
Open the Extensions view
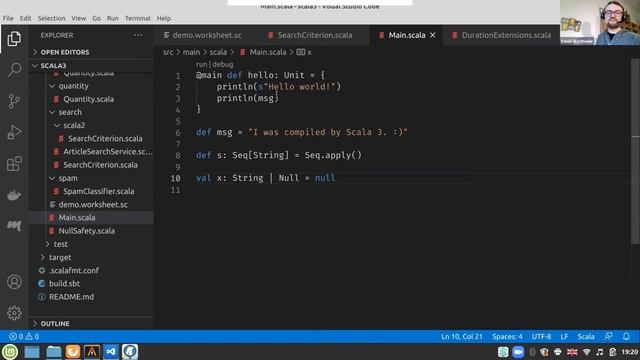14,164
